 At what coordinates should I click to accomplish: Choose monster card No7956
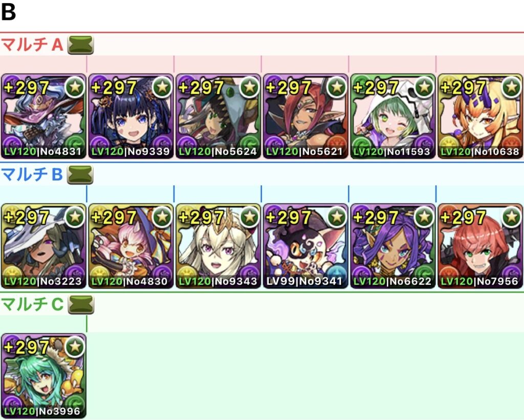pyautogui.click(x=480, y=246)
